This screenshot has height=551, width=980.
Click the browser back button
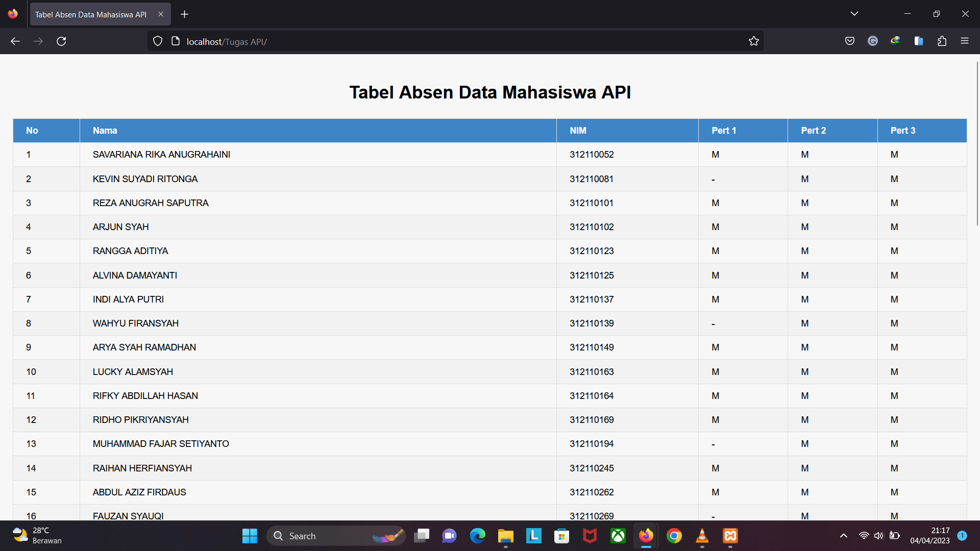(x=15, y=41)
